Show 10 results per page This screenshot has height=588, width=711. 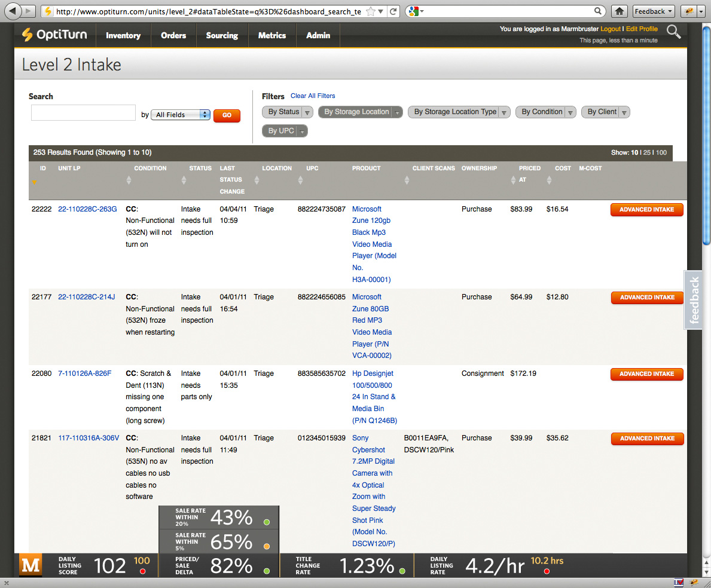(x=634, y=152)
